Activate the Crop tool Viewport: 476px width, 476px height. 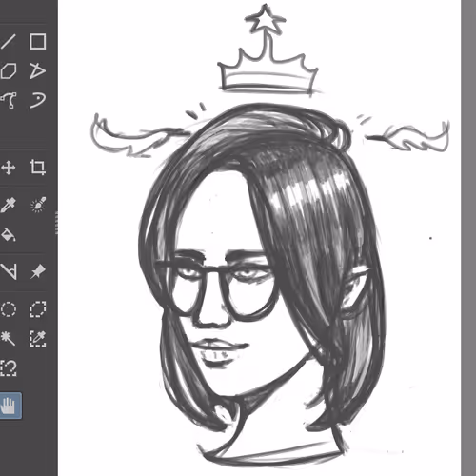click(37, 168)
